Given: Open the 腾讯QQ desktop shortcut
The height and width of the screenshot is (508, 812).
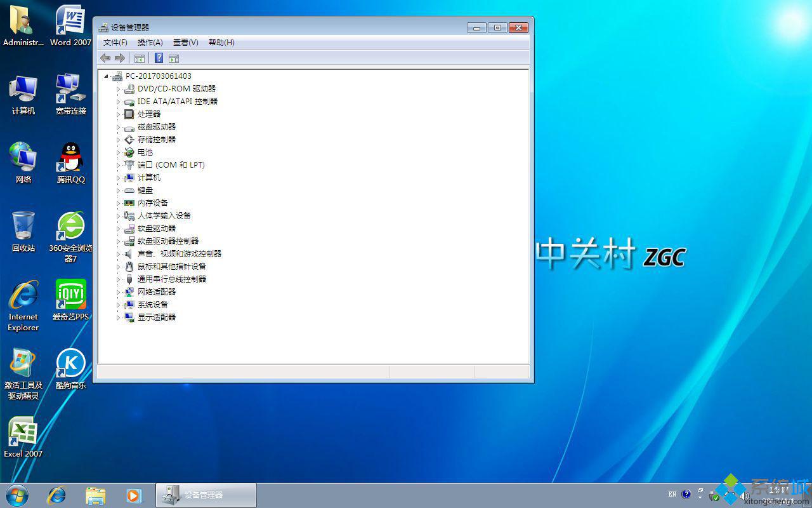Looking at the screenshot, I should click(70, 163).
